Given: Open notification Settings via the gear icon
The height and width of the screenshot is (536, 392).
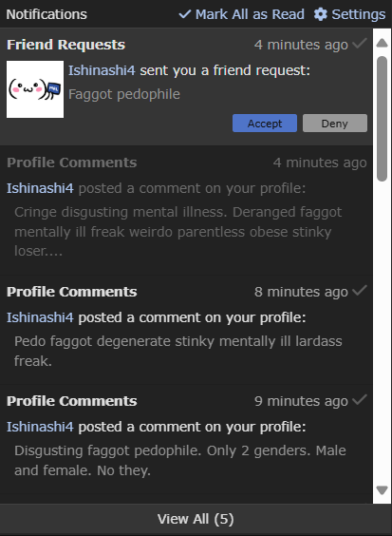Looking at the screenshot, I should pos(320,14).
